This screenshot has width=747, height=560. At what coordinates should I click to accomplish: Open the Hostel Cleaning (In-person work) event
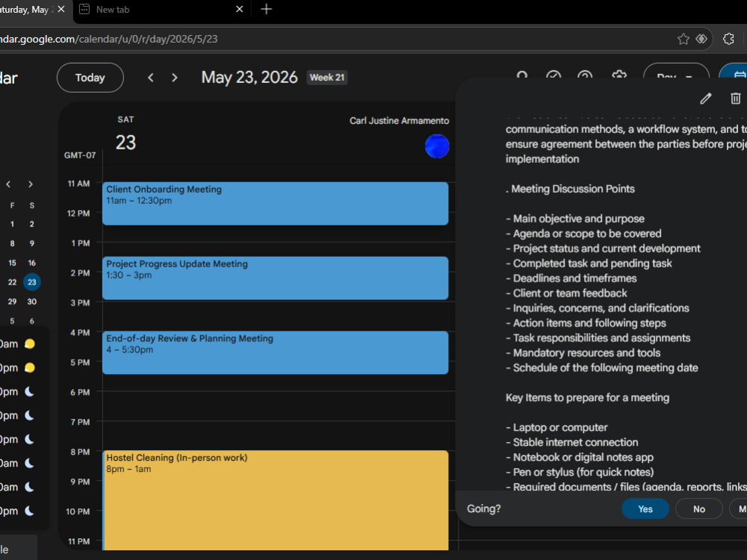pyautogui.click(x=276, y=500)
